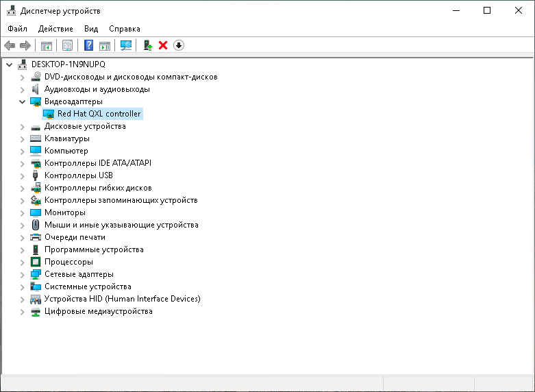Expand DVD-дисководы и дисководы компакт-дисков

(22, 77)
